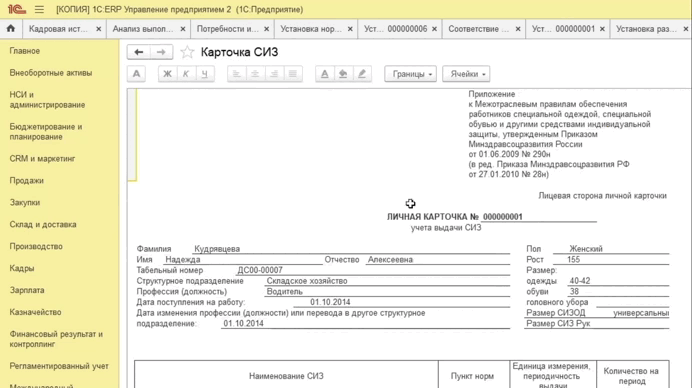Screen dimensions: 692x388
Task: Open the Ячейки dropdown
Action: (466, 74)
